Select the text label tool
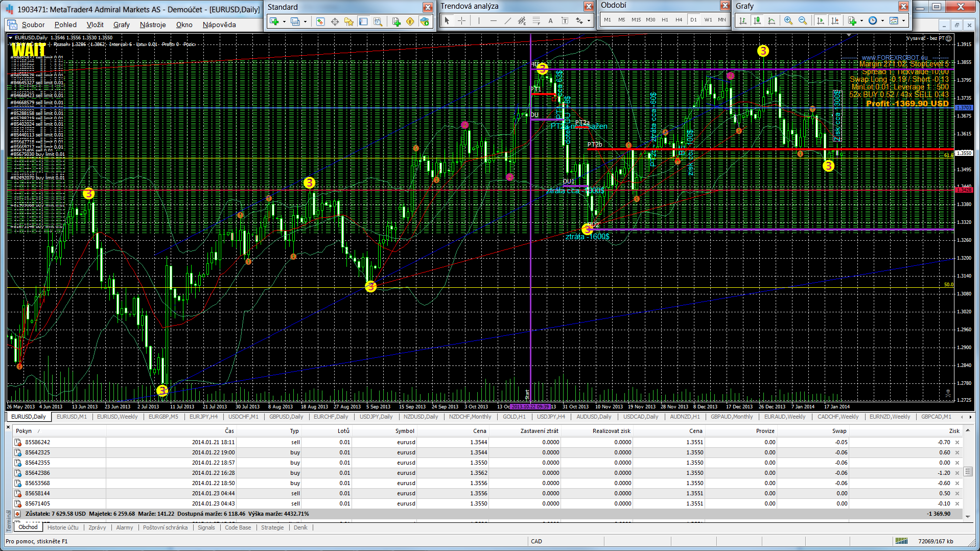 pos(565,20)
